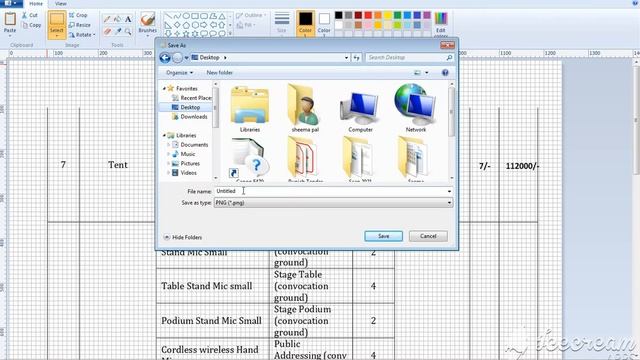Open the Paint file menu button
This screenshot has height=360, width=640.
tap(11, 3)
